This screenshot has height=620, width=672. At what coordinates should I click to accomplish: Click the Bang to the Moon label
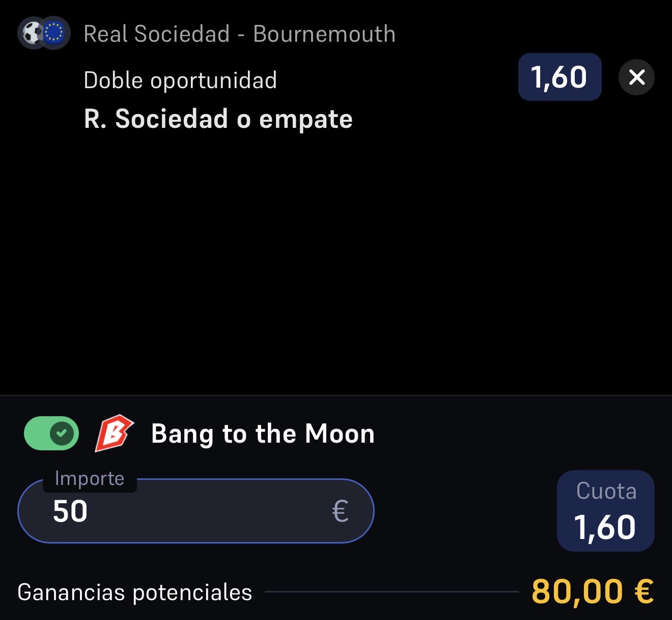(x=263, y=434)
